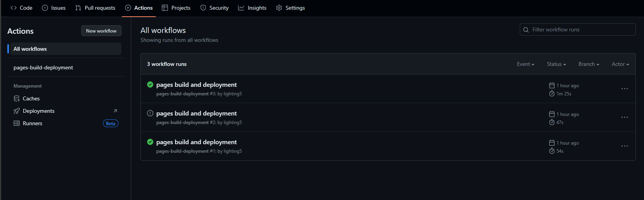Open the options menu for run #3
The width and height of the screenshot is (644, 200).
(x=624, y=89)
